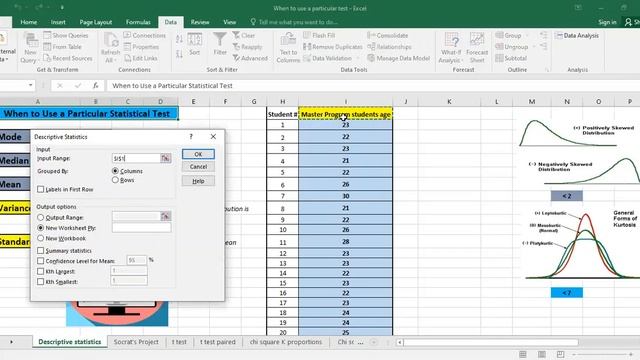Click Remove Duplicates command

333,47
